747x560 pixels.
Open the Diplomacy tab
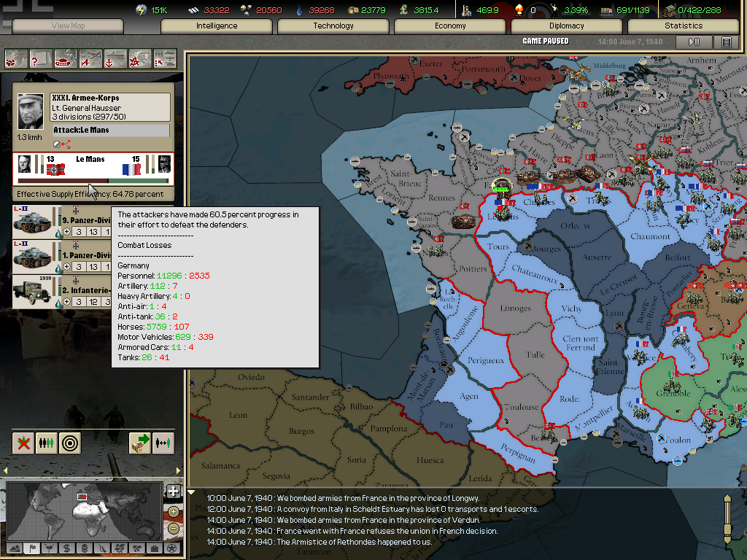tap(567, 26)
